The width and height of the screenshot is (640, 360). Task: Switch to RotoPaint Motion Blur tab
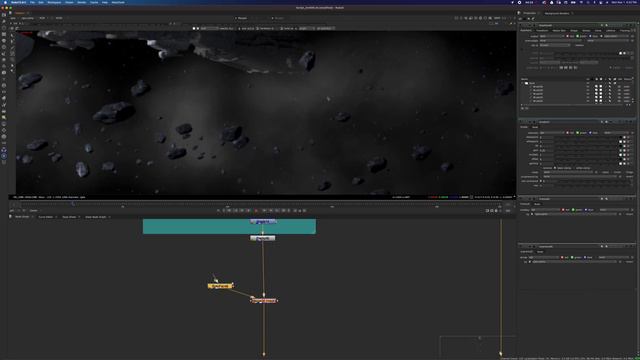coord(559,31)
